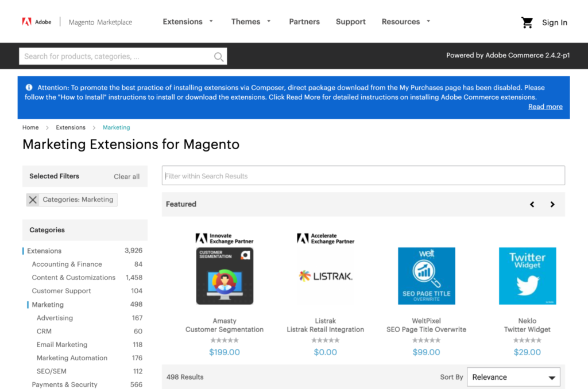This screenshot has height=389, width=588.
Task: Click Powered by Adobe Commerce text
Action: [x=508, y=56]
